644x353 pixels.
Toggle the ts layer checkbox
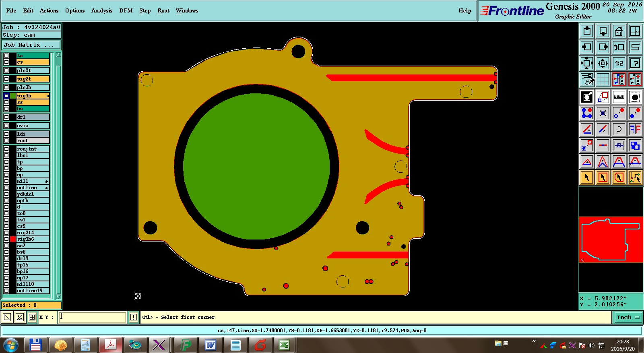6,56
